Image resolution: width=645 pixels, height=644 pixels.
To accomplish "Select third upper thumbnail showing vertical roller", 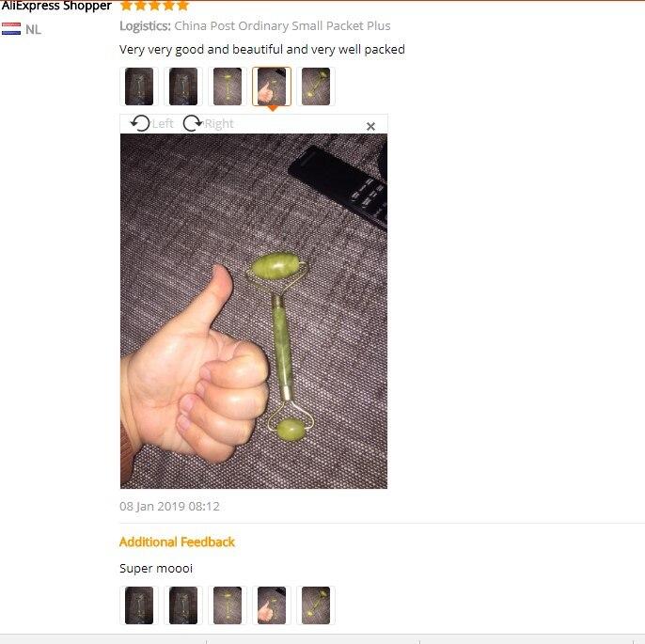I will pyautogui.click(x=228, y=86).
